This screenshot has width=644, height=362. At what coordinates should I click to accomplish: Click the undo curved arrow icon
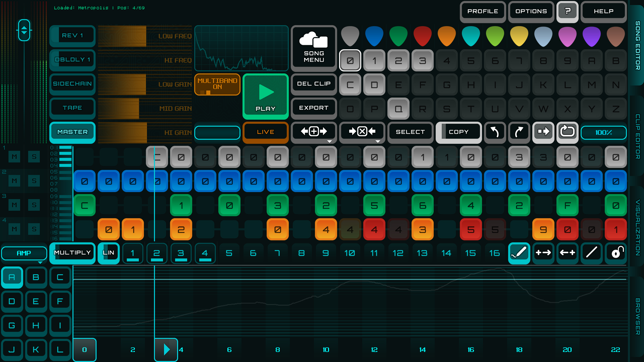click(x=495, y=132)
